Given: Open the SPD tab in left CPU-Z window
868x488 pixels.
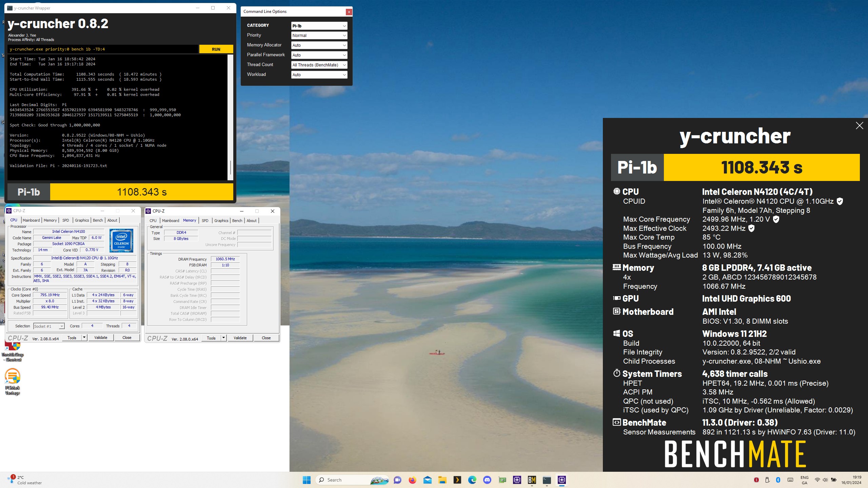Looking at the screenshot, I should (x=66, y=220).
